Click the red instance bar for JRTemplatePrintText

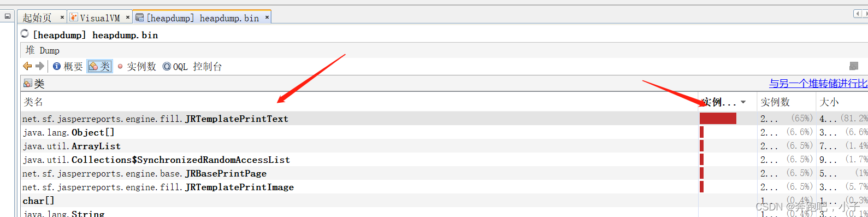[x=718, y=119]
